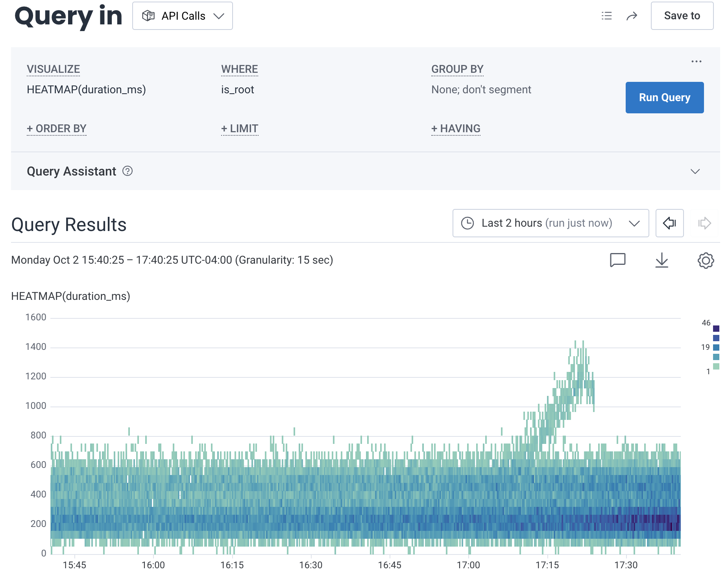
Task: Click the next query forward arrow
Action: tap(704, 223)
